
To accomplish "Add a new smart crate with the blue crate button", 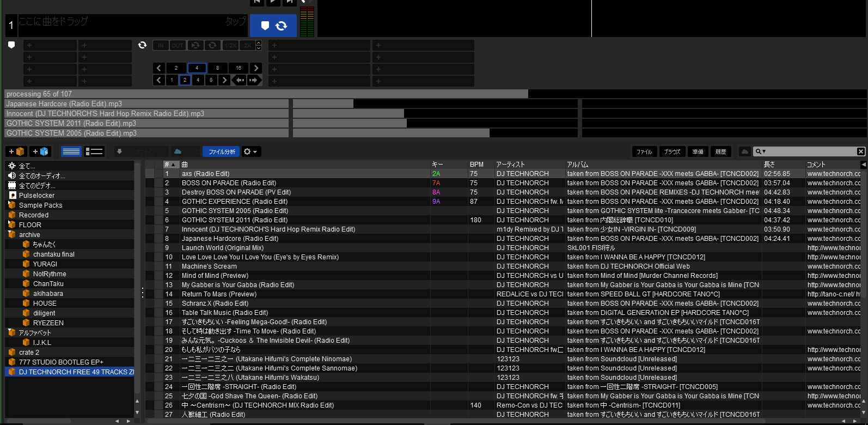I will point(40,151).
